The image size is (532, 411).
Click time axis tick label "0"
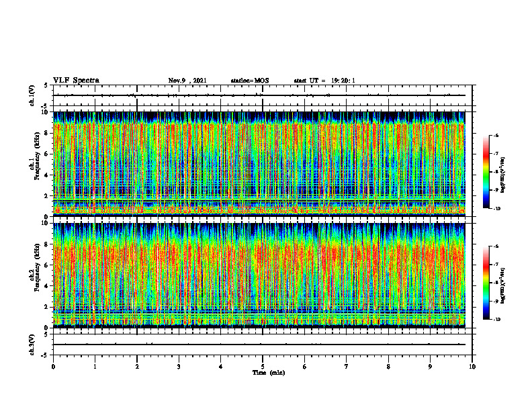coord(53,367)
